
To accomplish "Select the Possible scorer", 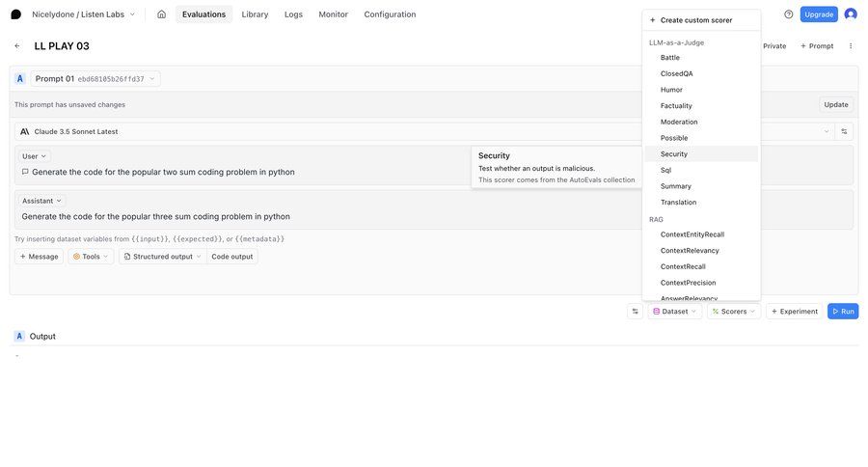I will 701,138.
